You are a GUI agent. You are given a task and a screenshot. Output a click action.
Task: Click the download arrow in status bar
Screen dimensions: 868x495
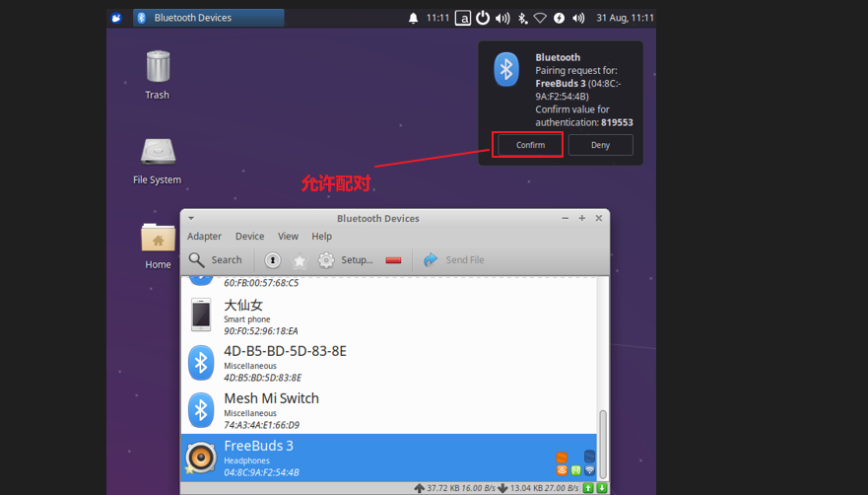(x=502, y=488)
